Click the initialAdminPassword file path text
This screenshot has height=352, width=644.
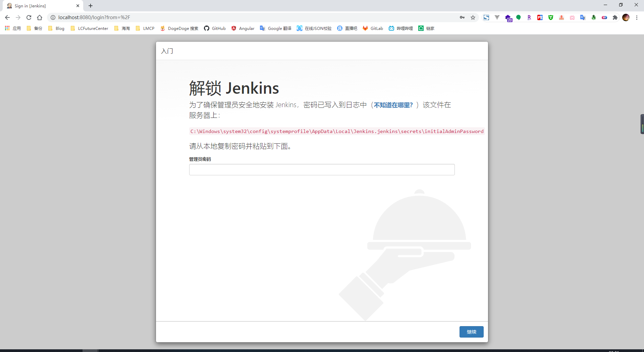337,131
